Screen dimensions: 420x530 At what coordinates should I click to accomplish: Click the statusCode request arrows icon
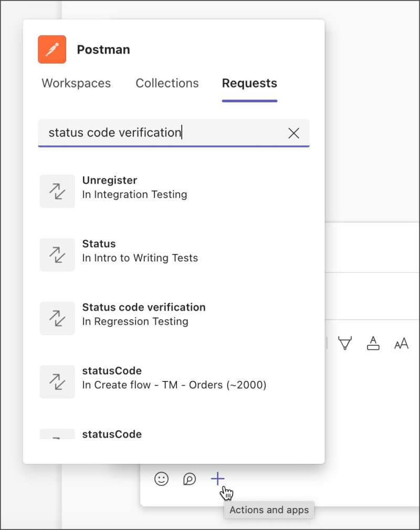click(x=57, y=381)
